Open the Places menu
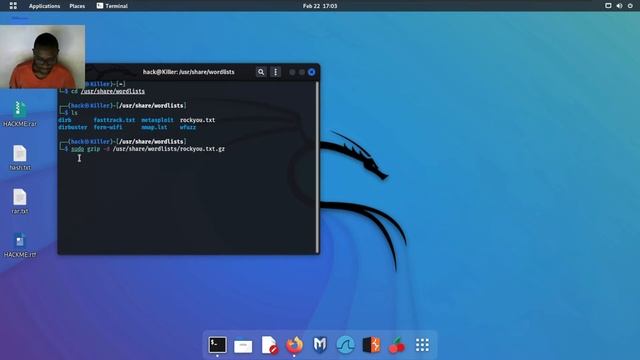 pos(77,6)
